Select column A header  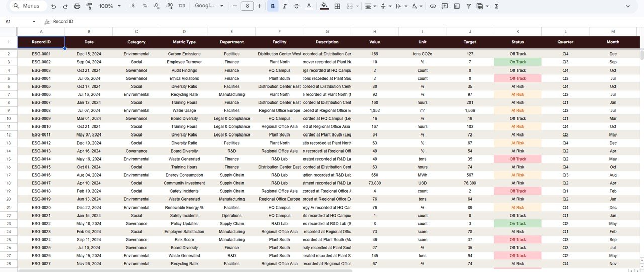(41, 32)
